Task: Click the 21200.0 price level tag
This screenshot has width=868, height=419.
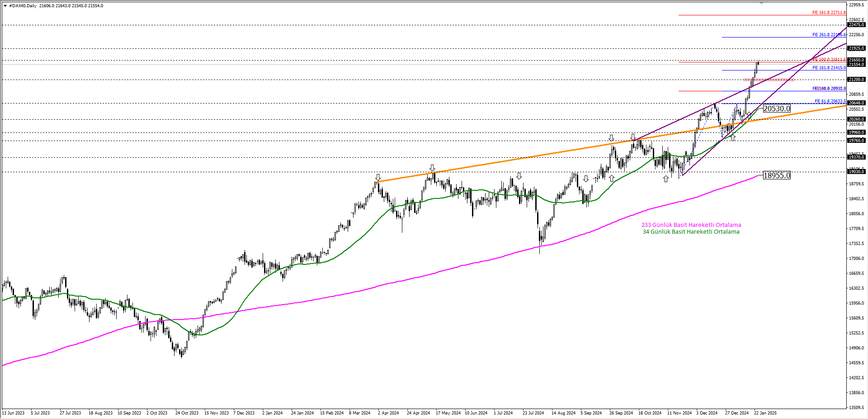Action: click(857, 80)
